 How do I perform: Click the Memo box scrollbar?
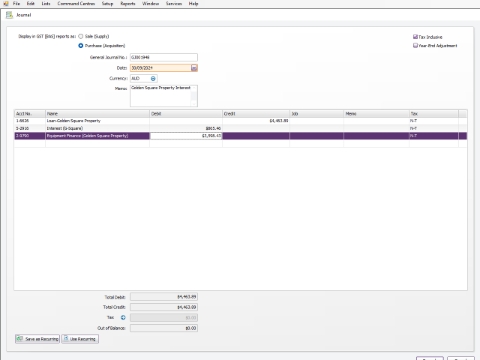tap(194, 96)
